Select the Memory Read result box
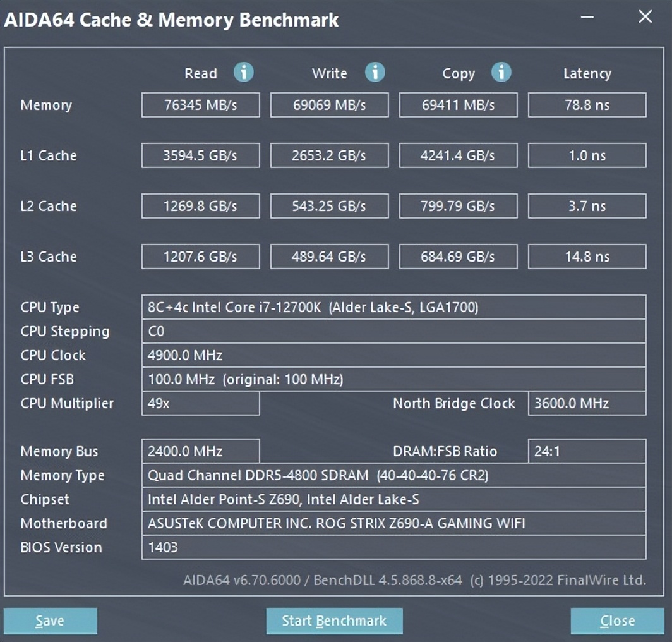672x642 pixels. 200,105
